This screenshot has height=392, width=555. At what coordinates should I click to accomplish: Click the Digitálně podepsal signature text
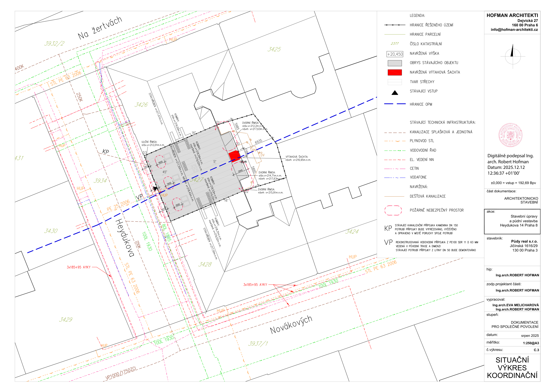pos(510,164)
